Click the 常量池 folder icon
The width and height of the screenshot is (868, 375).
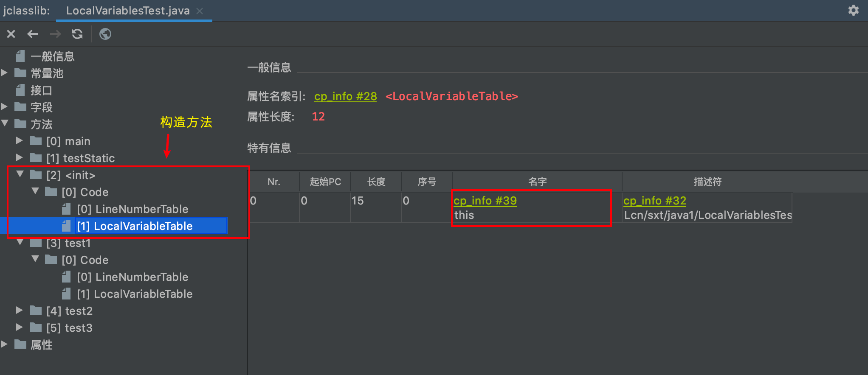[20, 73]
